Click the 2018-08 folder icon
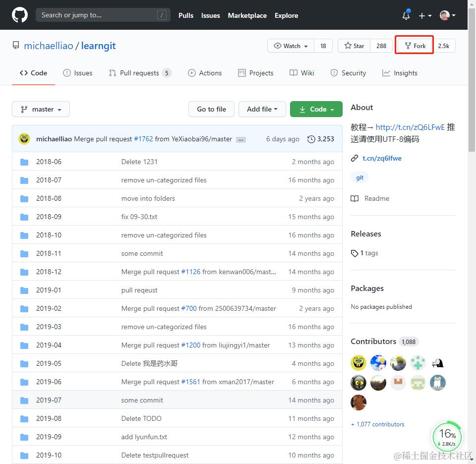The image size is (476, 464). (x=24, y=199)
